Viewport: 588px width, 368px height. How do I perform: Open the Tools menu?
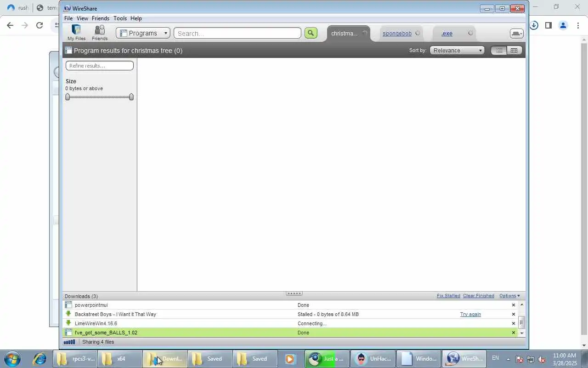tap(120, 18)
